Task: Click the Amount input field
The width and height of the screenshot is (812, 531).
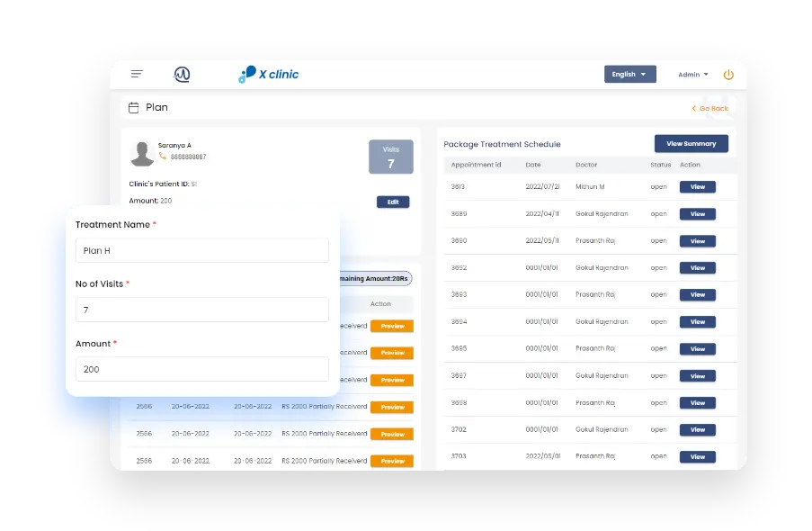Action: coord(201,370)
